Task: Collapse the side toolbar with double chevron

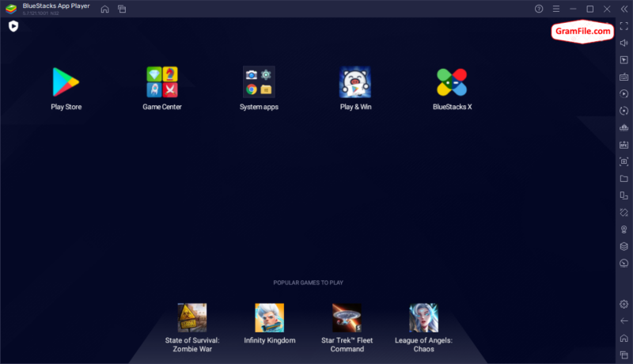Action: [x=624, y=9]
